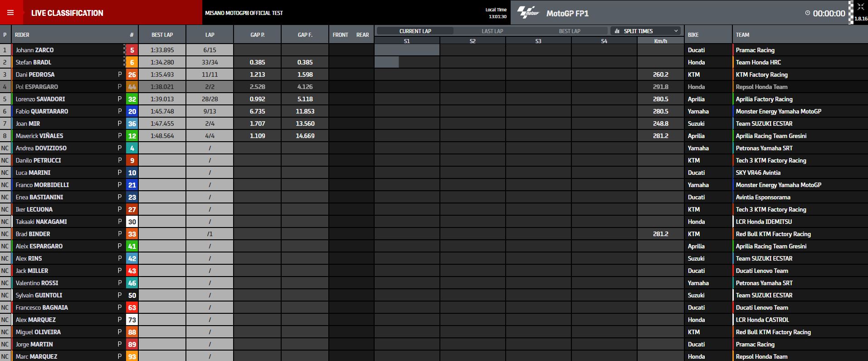Click the Team Honda HRC entry

(x=758, y=62)
